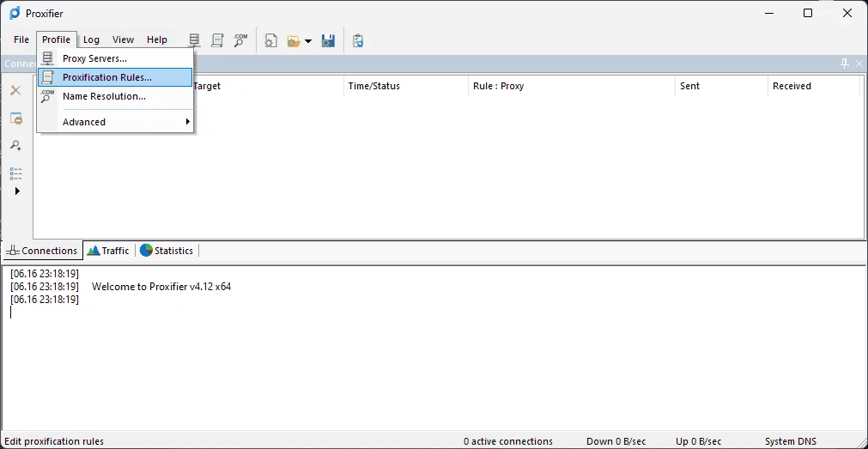This screenshot has width=868, height=449.
Task: Click the Up 0 B/sec status text
Action: [699, 441]
